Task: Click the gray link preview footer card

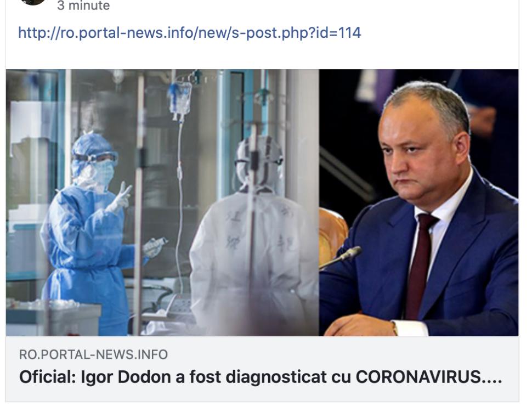Action: [262, 369]
